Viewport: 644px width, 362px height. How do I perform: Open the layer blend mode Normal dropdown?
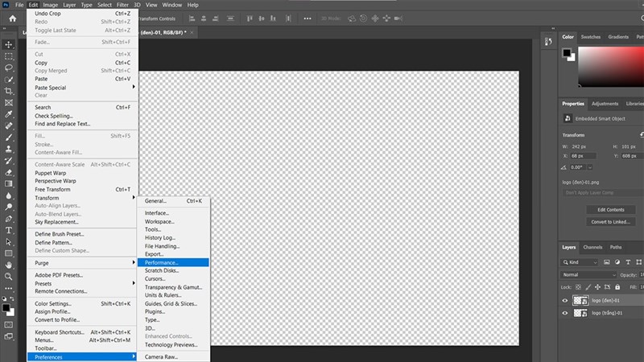click(x=592, y=274)
